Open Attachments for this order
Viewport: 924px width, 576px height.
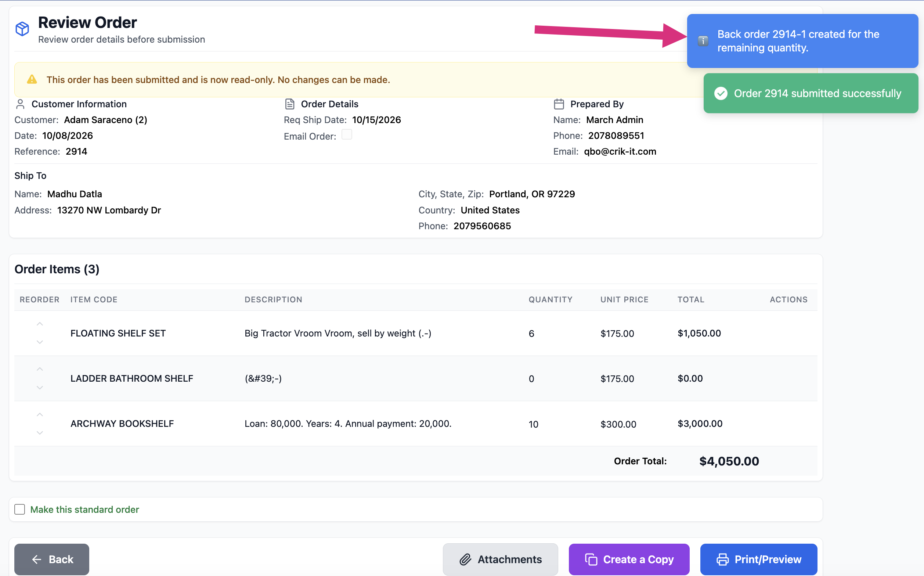click(x=501, y=559)
